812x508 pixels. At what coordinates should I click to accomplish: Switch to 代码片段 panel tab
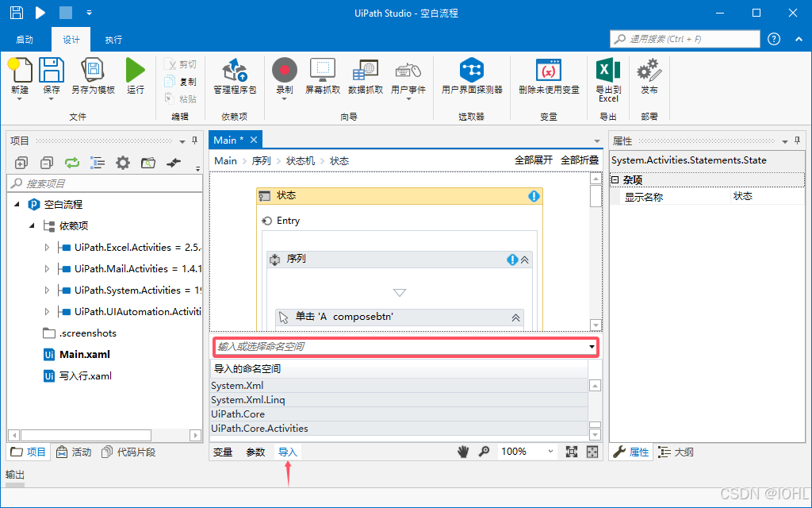click(x=129, y=452)
